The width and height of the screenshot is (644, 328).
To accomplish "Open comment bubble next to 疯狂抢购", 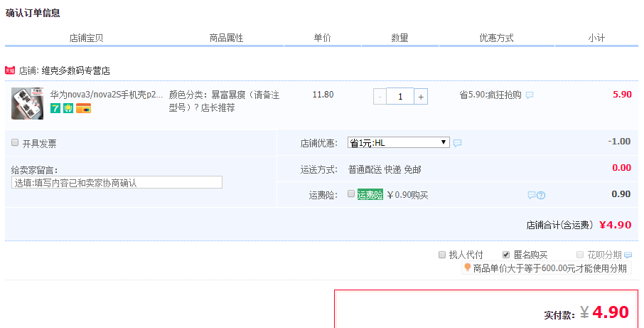I will click(x=530, y=95).
